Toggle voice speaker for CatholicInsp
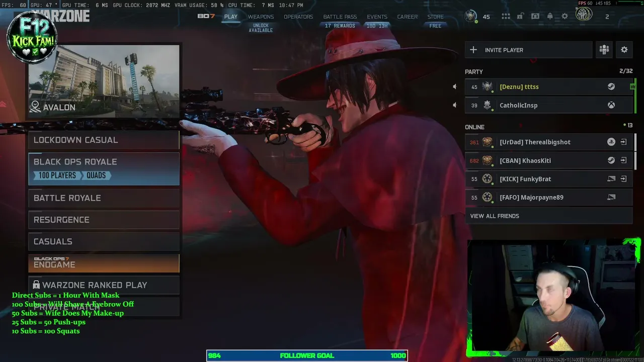The image size is (644, 362). tap(455, 105)
